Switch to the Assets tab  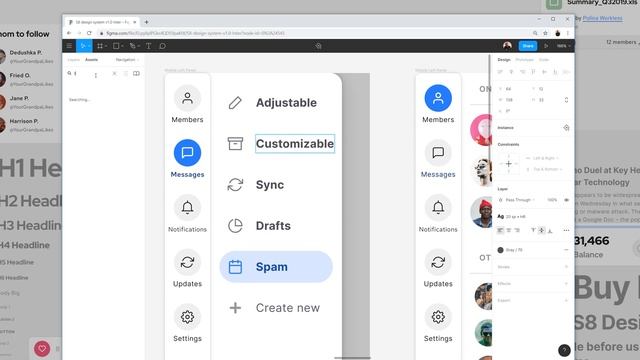click(91, 60)
